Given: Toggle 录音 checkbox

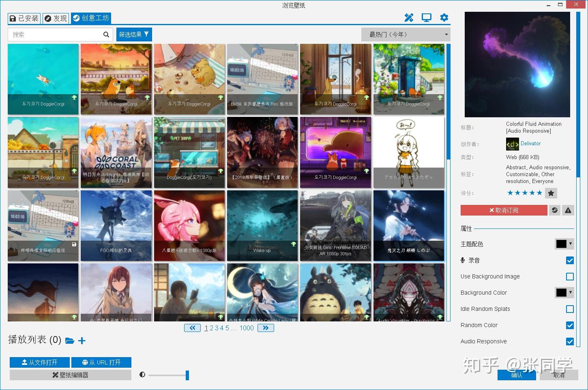Looking at the screenshot, I should 570,260.
